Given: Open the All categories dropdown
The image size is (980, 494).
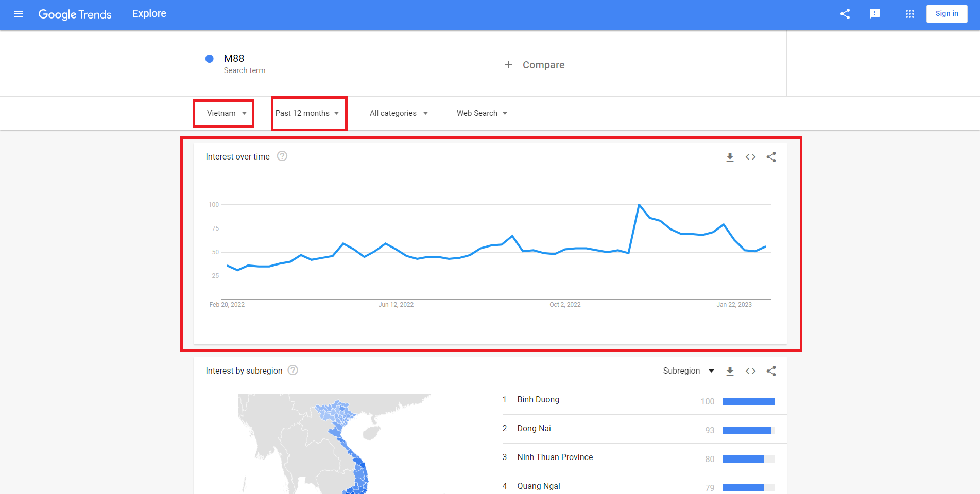Looking at the screenshot, I should tap(398, 113).
